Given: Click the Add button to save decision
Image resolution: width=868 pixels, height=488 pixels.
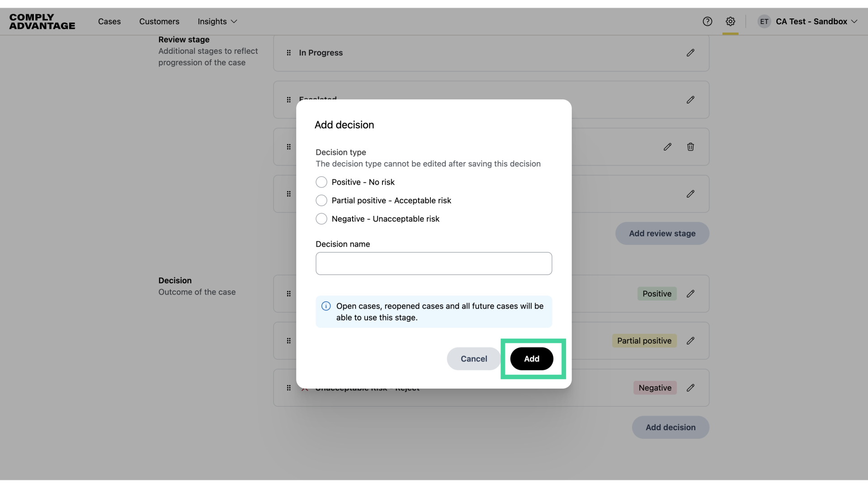Looking at the screenshot, I should [x=532, y=358].
